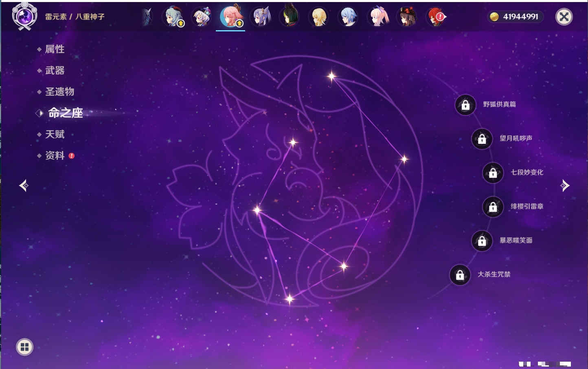The image size is (588, 369).
Task: Open the 圣遗物 artifacts menu
Action: click(59, 92)
